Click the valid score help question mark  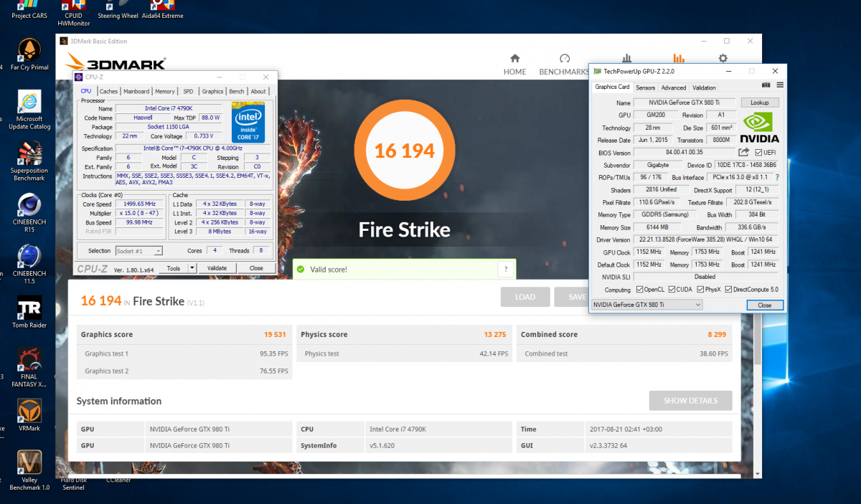506,270
